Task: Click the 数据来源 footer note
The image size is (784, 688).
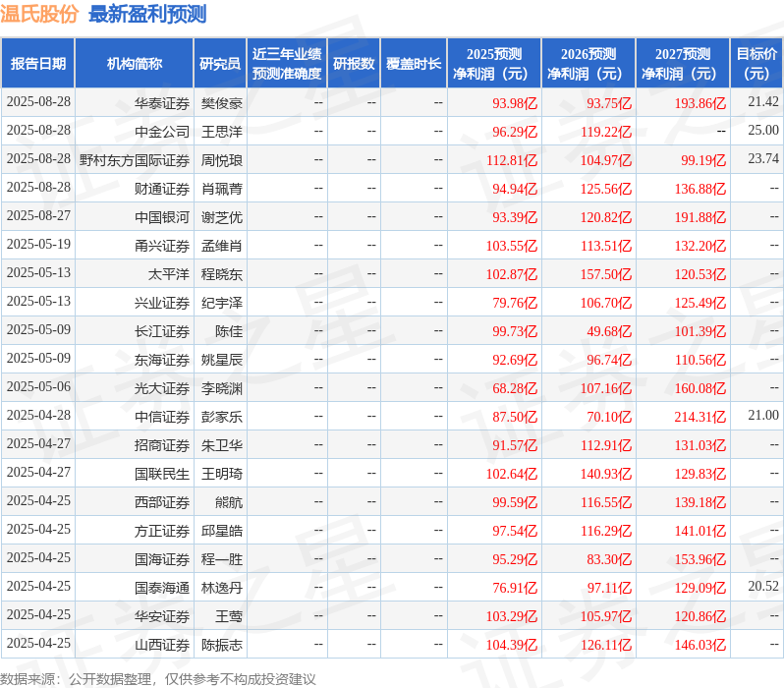Action: coord(158,679)
